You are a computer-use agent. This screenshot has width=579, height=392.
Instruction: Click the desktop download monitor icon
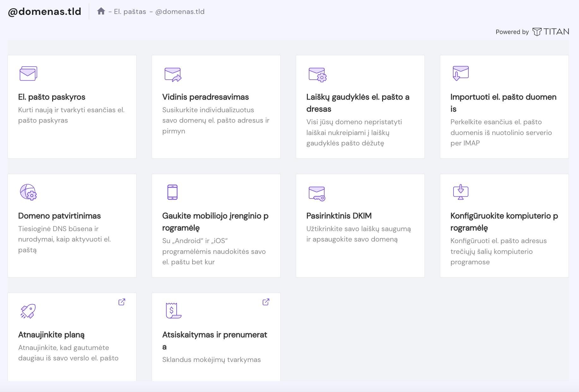click(460, 192)
